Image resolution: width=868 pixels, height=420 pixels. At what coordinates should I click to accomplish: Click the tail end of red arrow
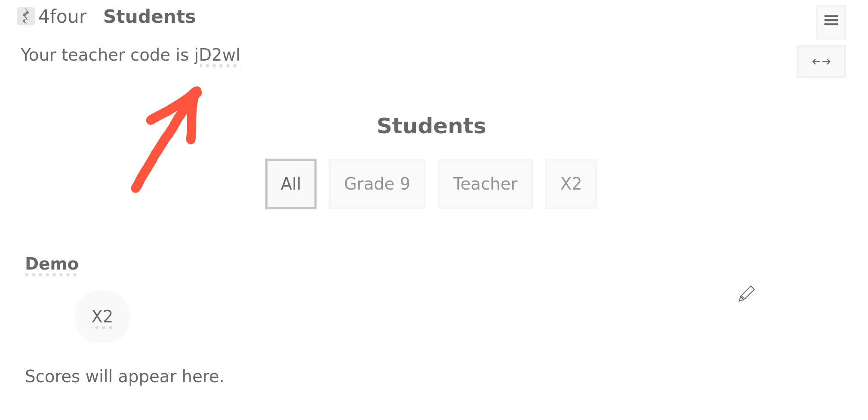coord(137,187)
